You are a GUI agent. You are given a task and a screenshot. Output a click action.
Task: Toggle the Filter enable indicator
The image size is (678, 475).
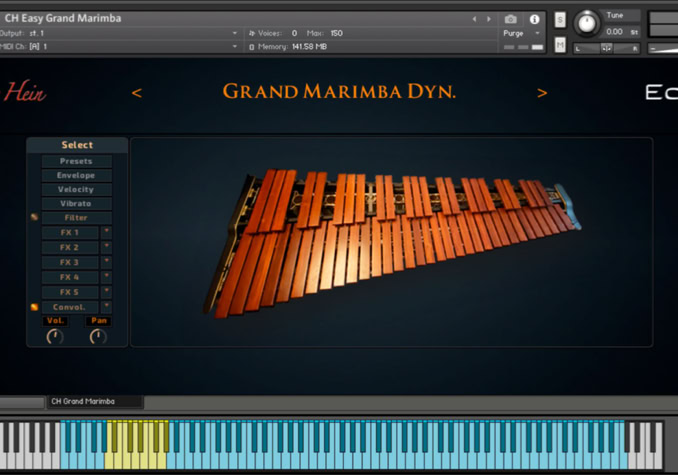tap(34, 217)
